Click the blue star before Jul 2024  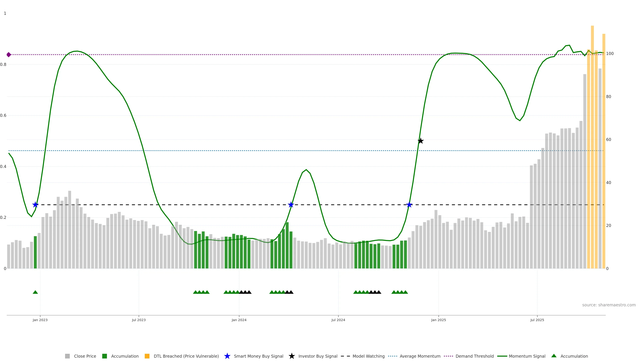(x=291, y=205)
